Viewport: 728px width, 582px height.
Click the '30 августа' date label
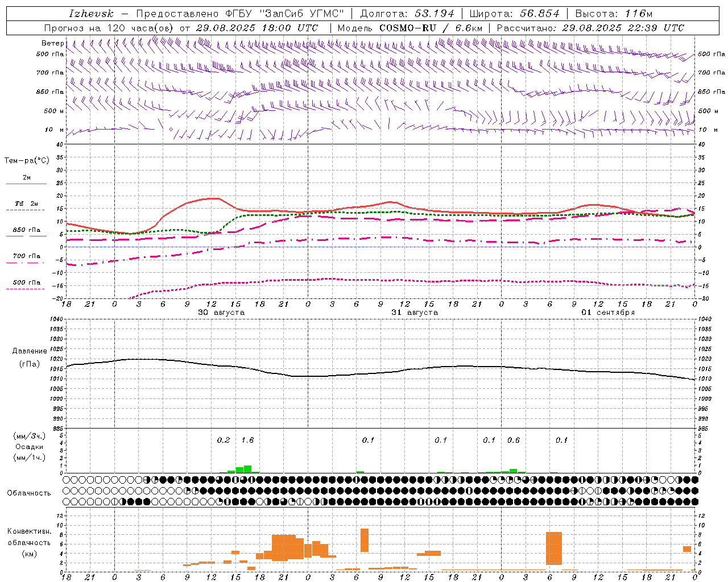(221, 313)
